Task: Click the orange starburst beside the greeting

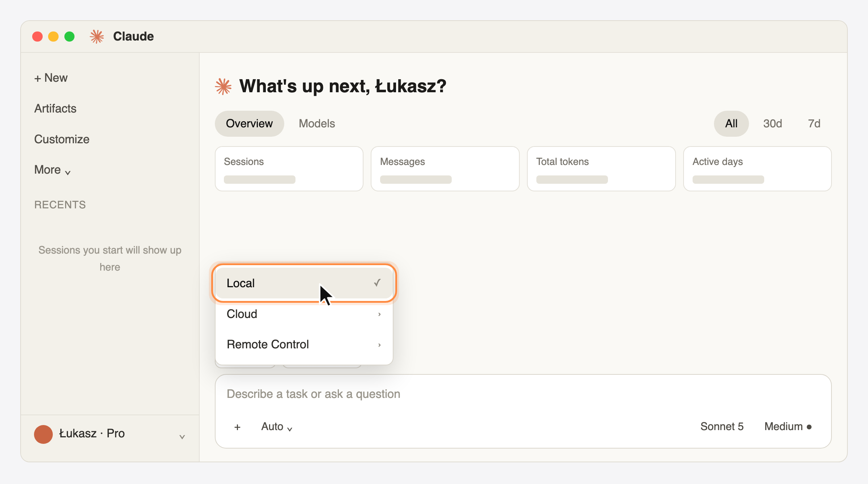Action: point(223,86)
